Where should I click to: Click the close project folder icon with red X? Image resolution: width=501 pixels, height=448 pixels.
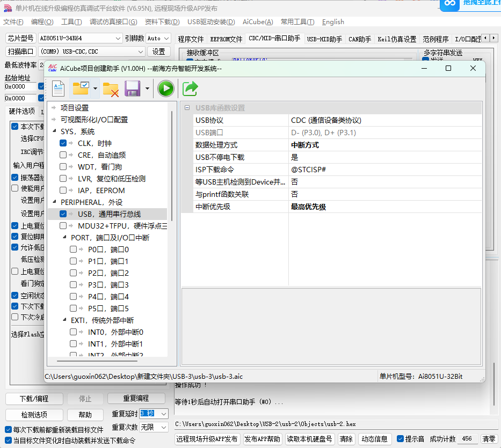[x=111, y=89]
